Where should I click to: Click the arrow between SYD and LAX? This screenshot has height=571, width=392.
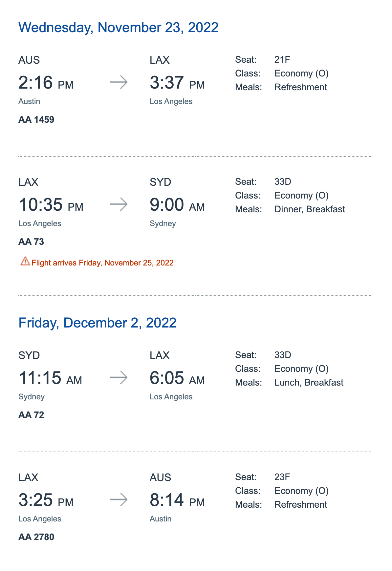coord(119,377)
